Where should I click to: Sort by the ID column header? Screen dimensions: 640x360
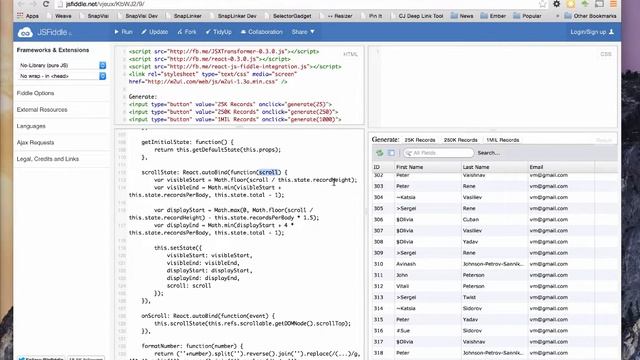coord(383,167)
